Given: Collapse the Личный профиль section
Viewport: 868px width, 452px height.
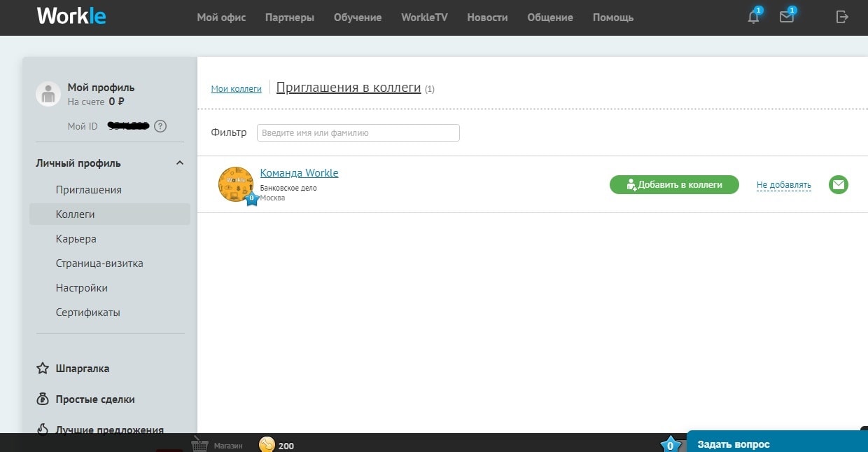Looking at the screenshot, I should click(x=179, y=163).
